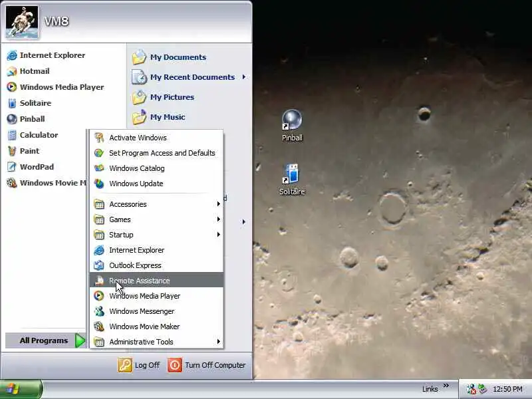
Task: Expand the Links toolbar chevron
Action: (x=446, y=386)
